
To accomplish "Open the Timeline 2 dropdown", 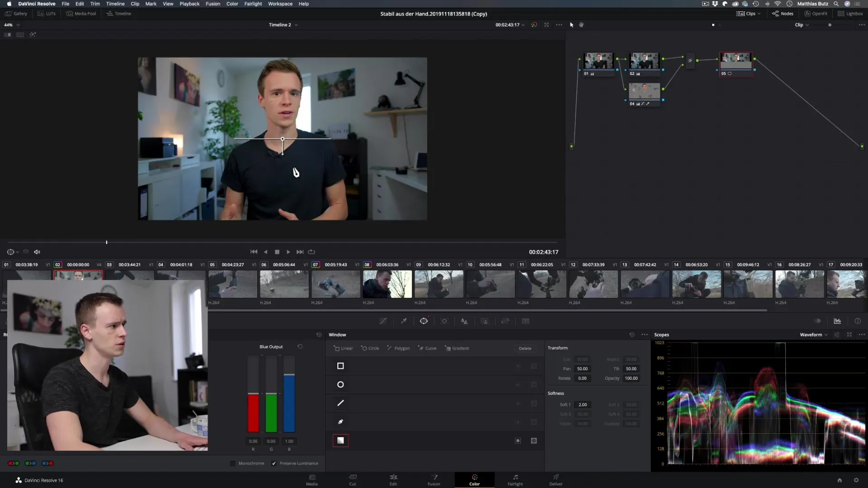I will (283, 25).
